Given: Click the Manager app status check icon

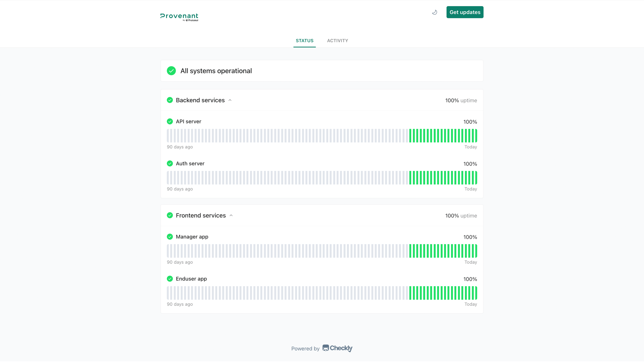Looking at the screenshot, I should tap(170, 237).
